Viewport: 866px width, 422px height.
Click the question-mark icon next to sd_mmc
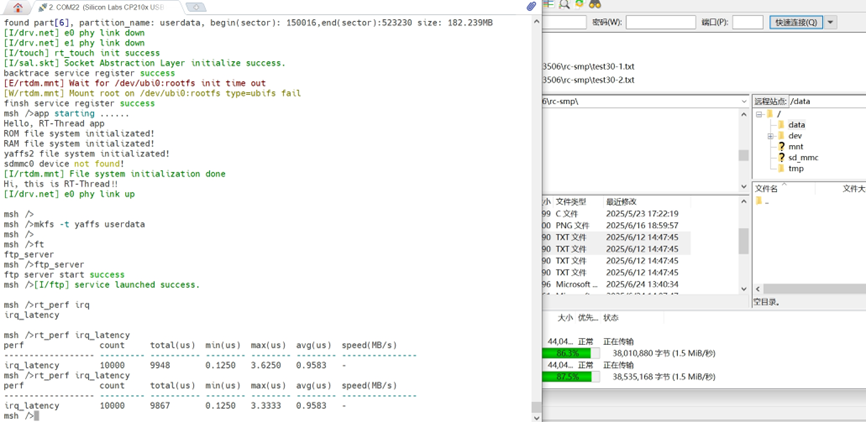[781, 157]
